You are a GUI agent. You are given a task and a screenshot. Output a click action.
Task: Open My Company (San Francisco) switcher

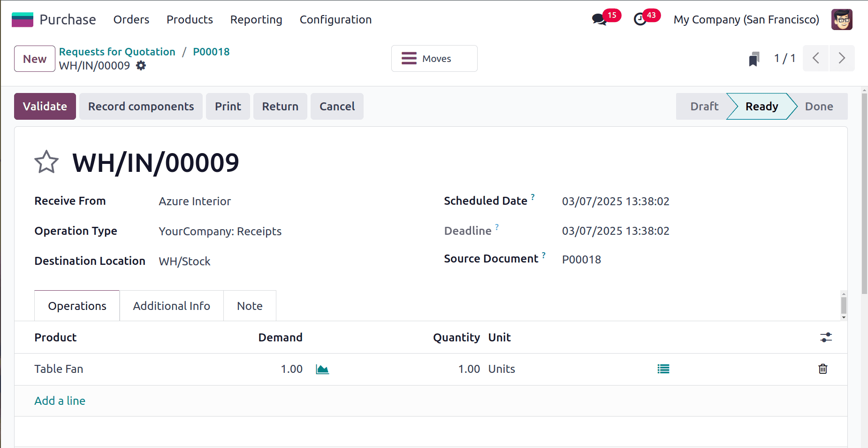tap(746, 19)
